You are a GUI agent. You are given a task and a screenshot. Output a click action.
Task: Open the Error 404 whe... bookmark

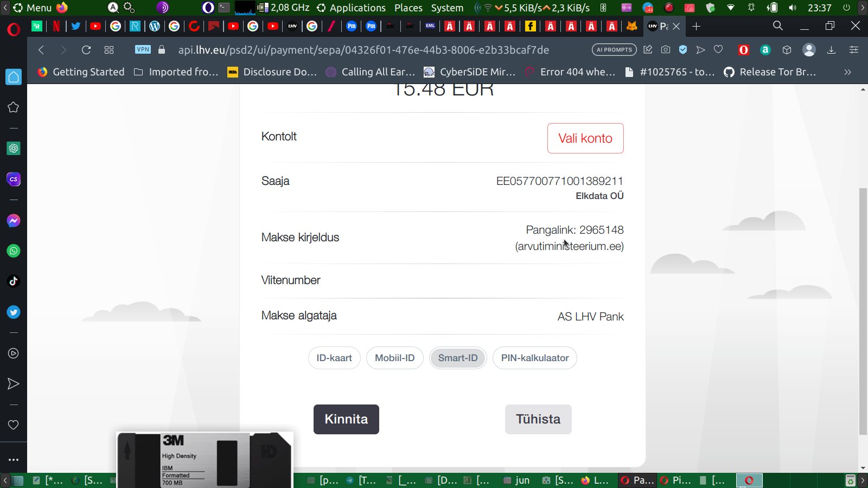tap(570, 72)
